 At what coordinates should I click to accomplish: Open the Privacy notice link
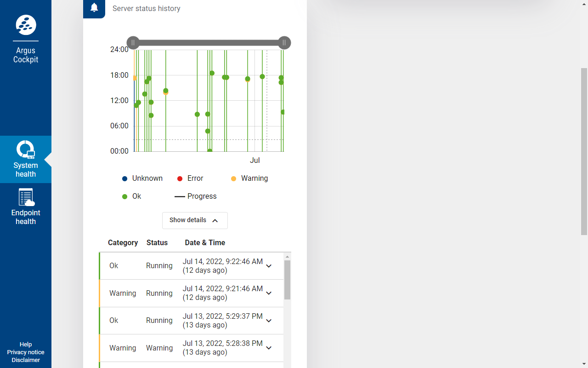[26, 352]
